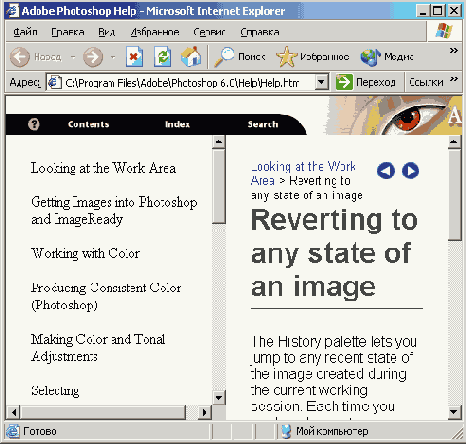This screenshot has width=466, height=444.
Task: Click contents pane vertical scrollbar thumb
Action: [219, 186]
